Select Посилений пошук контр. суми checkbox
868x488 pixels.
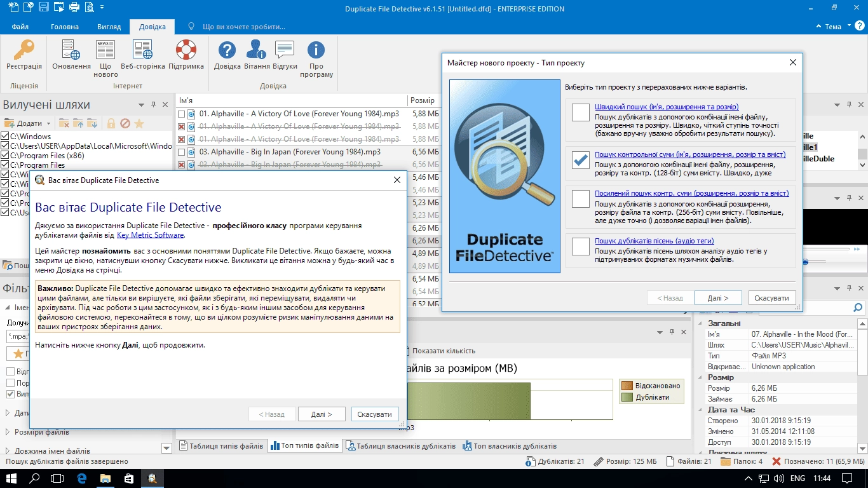point(581,198)
